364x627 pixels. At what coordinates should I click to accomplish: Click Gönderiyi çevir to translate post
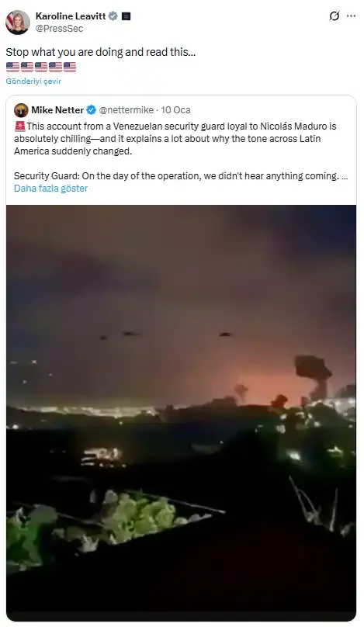coord(33,81)
